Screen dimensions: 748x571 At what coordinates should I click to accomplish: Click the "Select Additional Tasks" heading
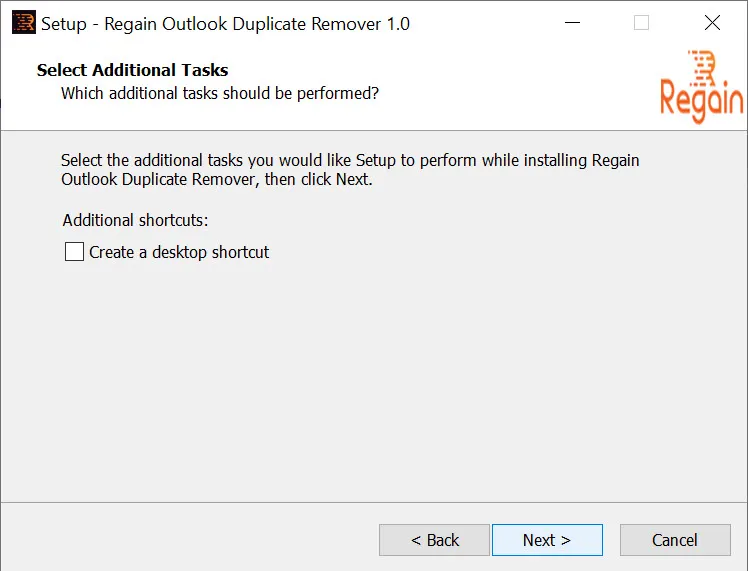133,70
